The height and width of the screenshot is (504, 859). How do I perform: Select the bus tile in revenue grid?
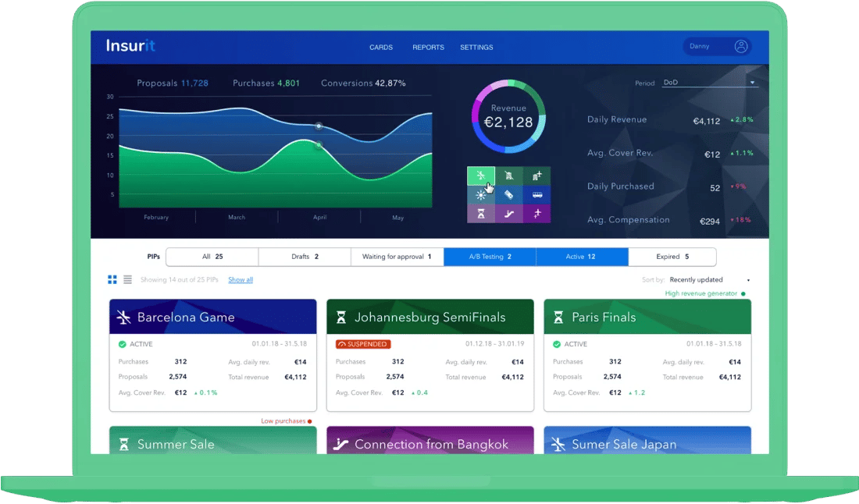click(x=537, y=195)
